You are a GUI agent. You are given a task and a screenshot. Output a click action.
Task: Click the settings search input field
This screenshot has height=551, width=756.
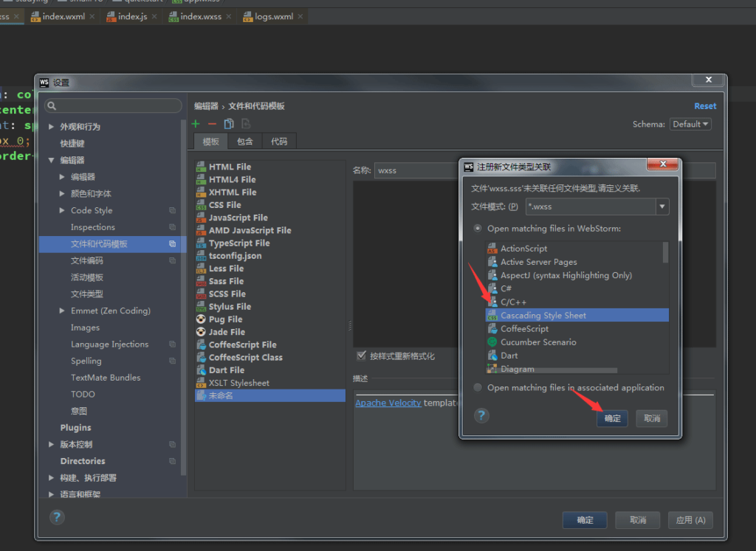pos(113,106)
